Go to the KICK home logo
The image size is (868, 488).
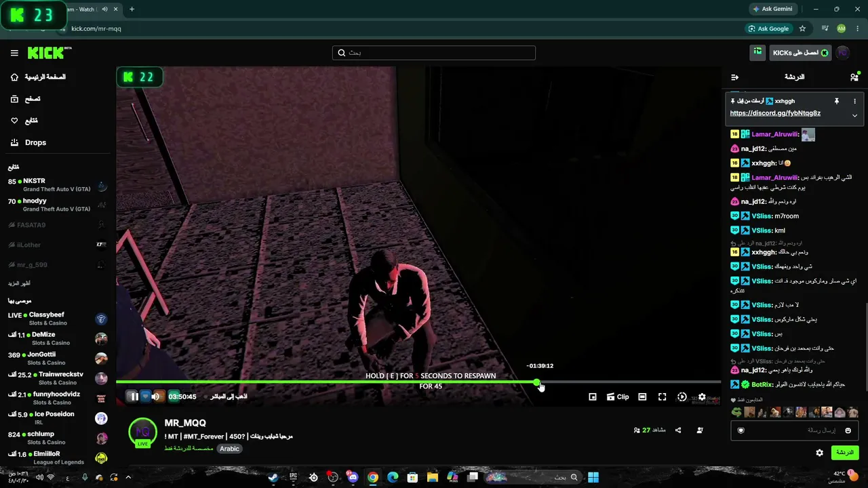point(50,53)
